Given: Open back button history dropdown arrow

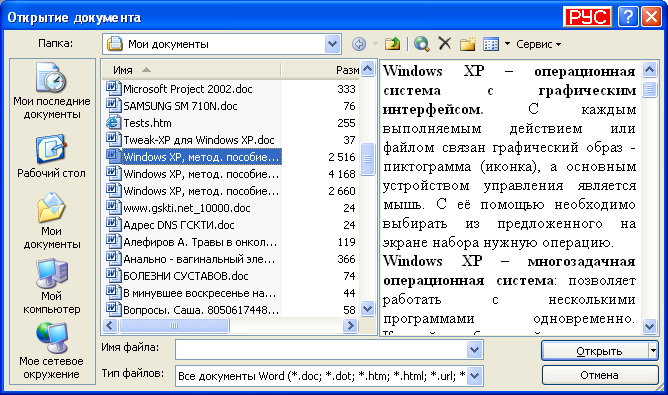Looking at the screenshot, I should [x=375, y=44].
